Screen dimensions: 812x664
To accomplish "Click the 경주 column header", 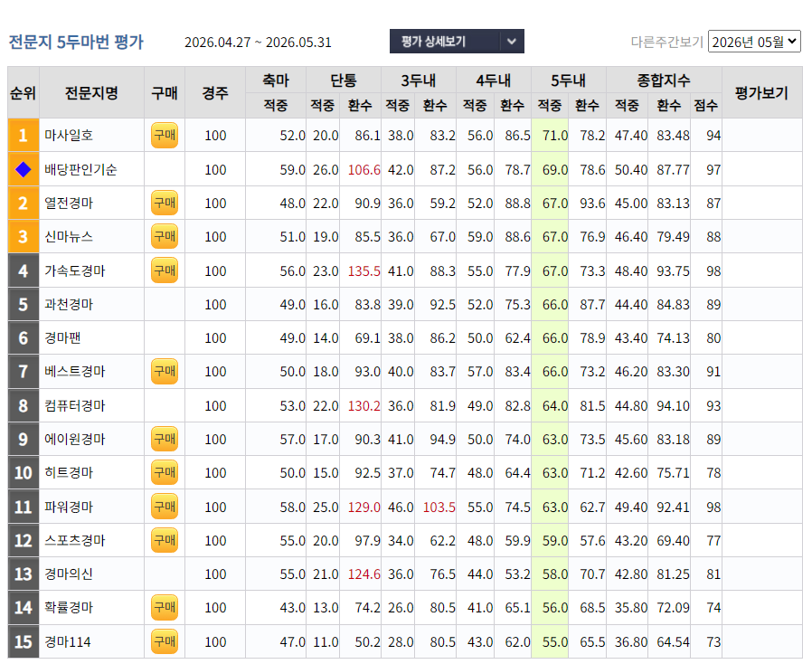I will 215,92.
